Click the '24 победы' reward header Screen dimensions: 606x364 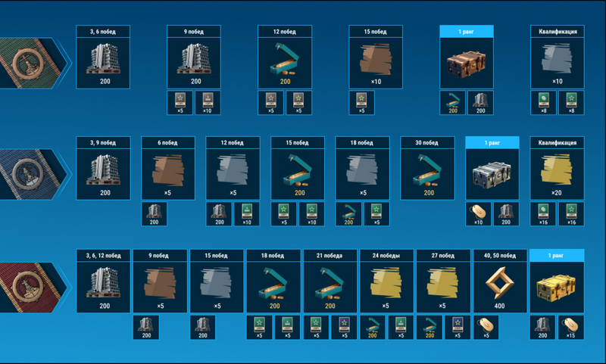click(x=386, y=255)
